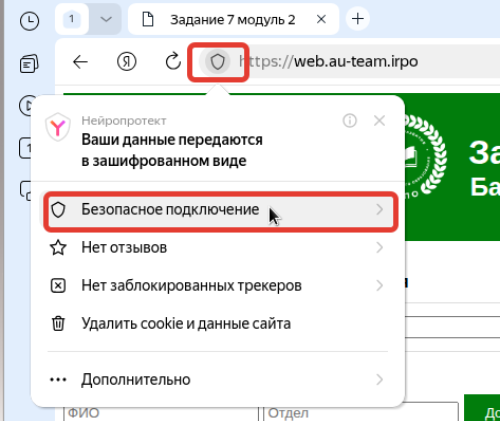Click the browser back arrow
This screenshot has height=421, width=500.
(80, 62)
